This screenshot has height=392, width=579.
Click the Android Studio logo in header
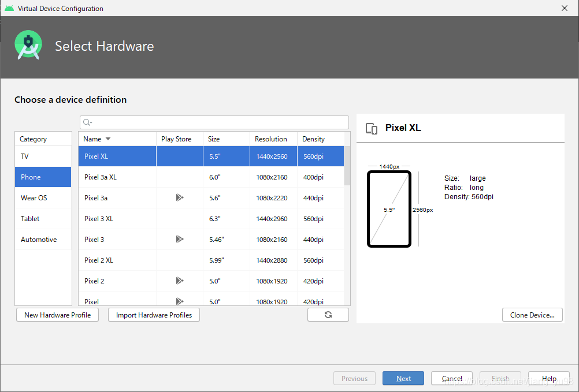[28, 45]
